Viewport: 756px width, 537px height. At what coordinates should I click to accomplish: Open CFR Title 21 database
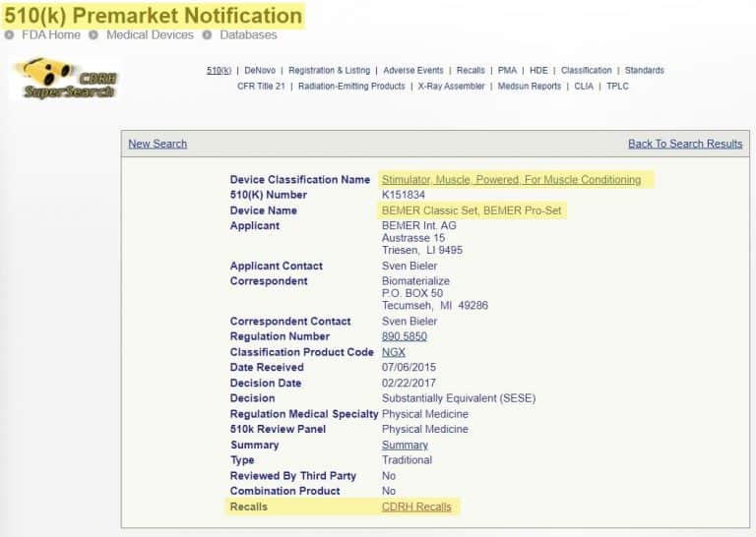[260, 87]
